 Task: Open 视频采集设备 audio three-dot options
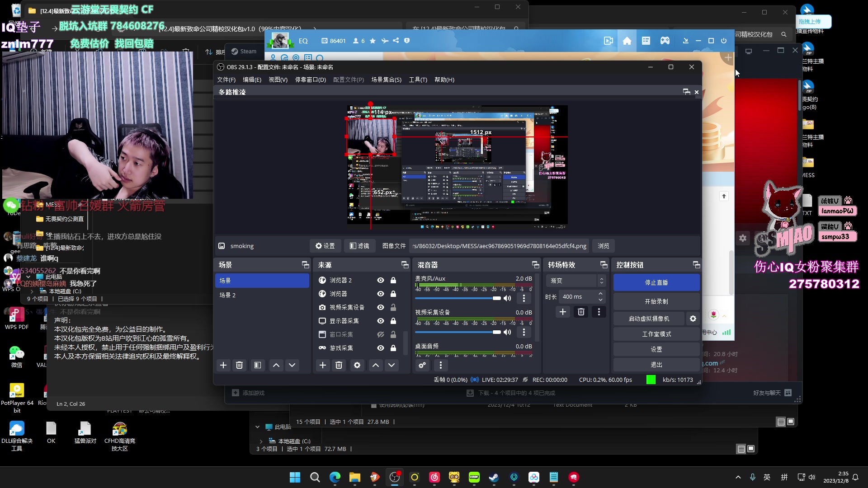coord(524,332)
